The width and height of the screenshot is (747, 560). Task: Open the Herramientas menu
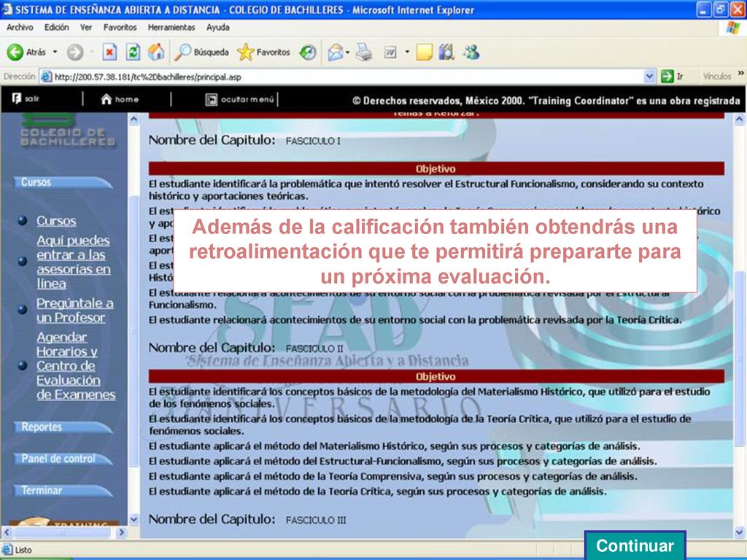pyautogui.click(x=171, y=28)
